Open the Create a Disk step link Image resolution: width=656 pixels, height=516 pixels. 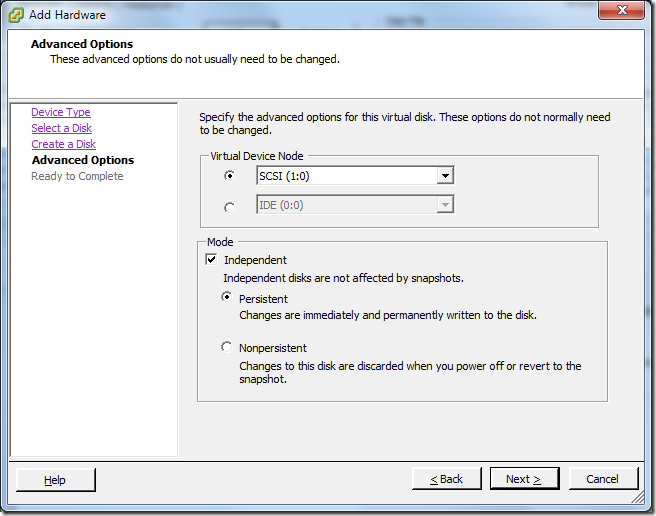(x=64, y=144)
